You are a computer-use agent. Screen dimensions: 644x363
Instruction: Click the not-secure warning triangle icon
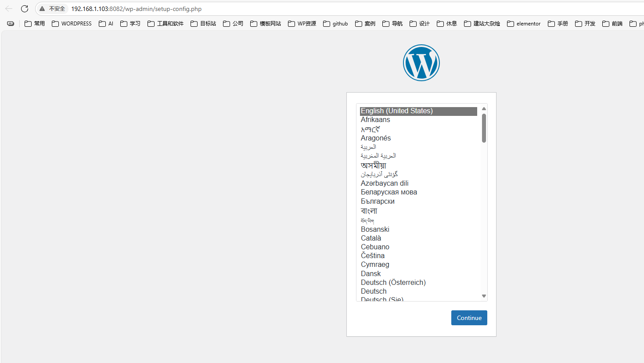click(x=42, y=9)
